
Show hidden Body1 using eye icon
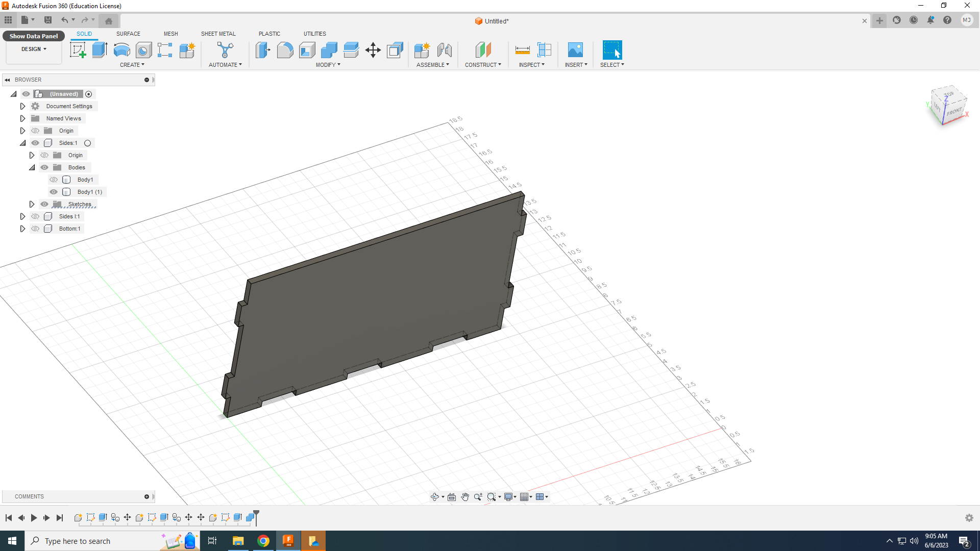click(x=54, y=180)
